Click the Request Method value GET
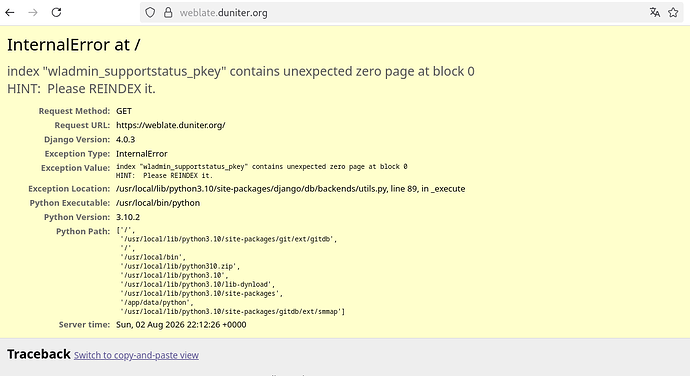Image resolution: width=690 pixels, height=376 pixels. pos(124,111)
